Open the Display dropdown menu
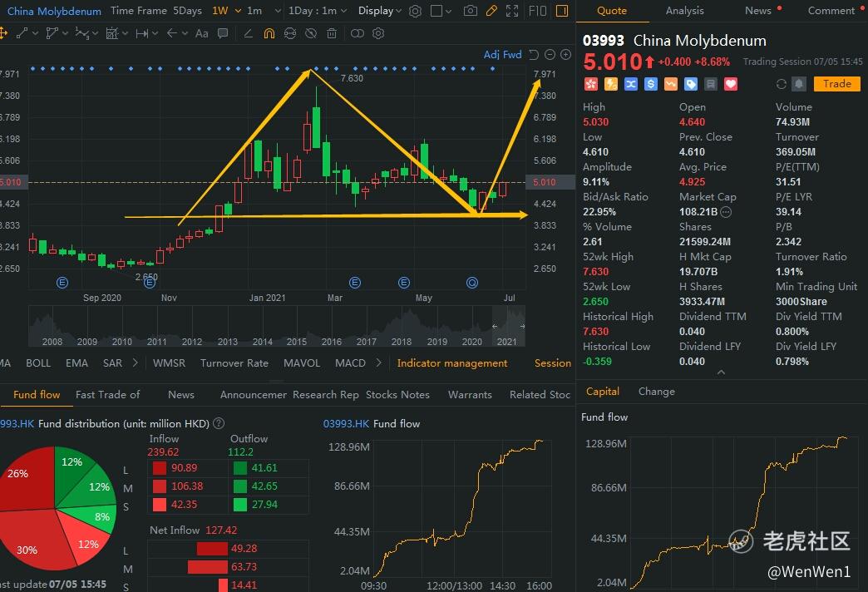The height and width of the screenshot is (592, 868). [x=380, y=11]
